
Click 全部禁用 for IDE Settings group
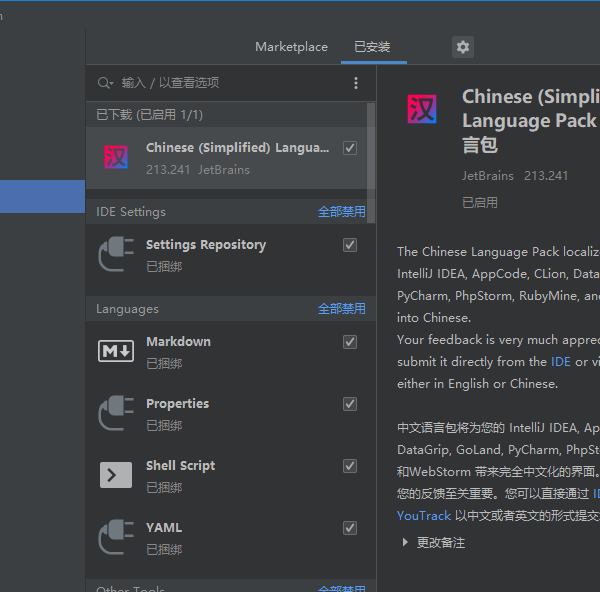tap(341, 212)
